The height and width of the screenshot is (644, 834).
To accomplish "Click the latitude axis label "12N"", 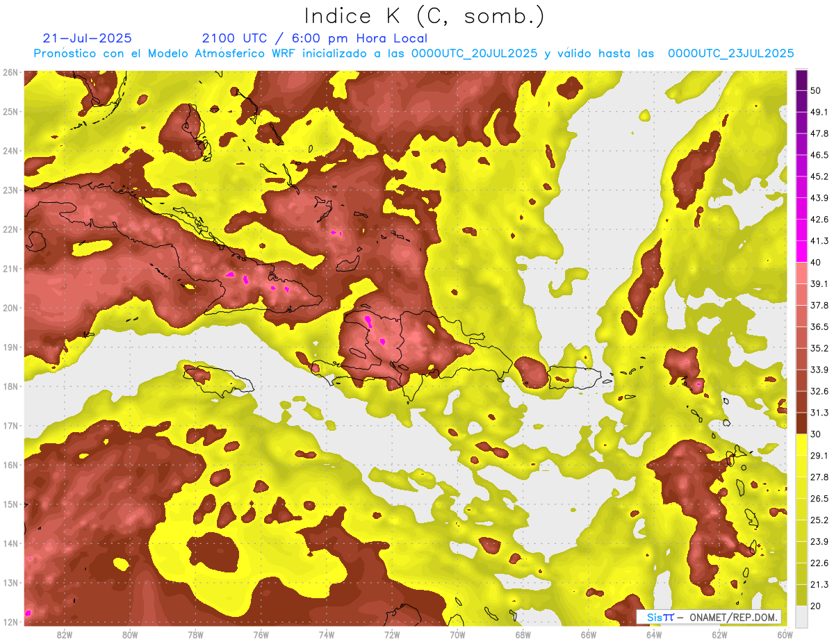I will [x=10, y=622].
